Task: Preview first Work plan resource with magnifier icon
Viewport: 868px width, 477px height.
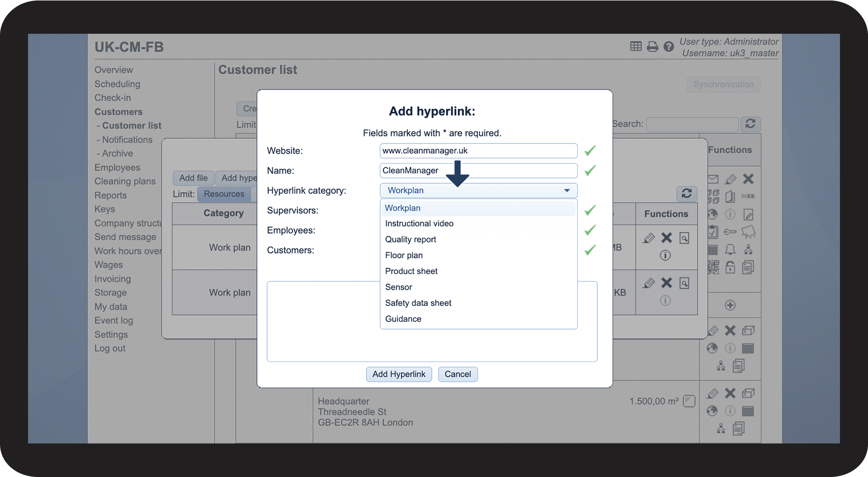Action: 684,238
